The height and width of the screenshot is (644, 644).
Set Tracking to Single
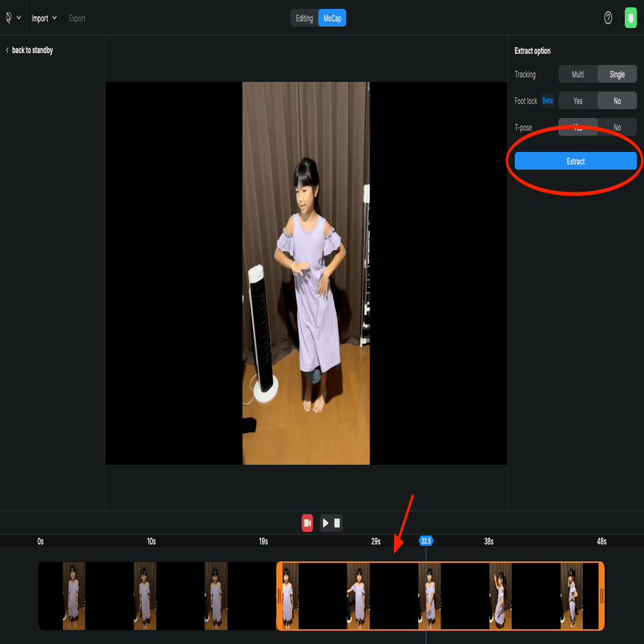(x=617, y=74)
